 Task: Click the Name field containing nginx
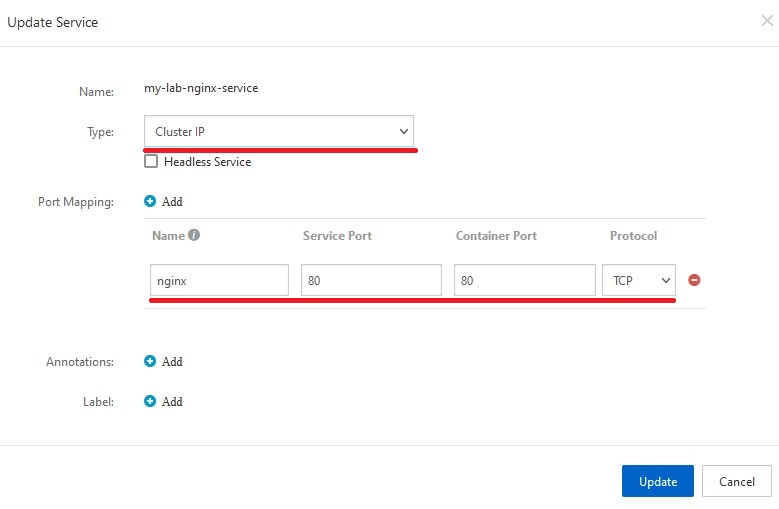tap(219, 281)
